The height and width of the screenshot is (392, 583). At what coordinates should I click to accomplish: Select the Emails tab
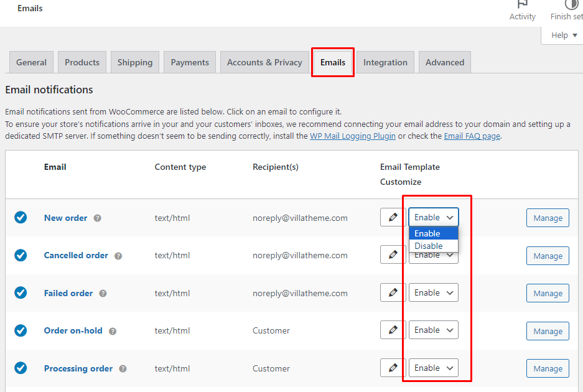333,62
